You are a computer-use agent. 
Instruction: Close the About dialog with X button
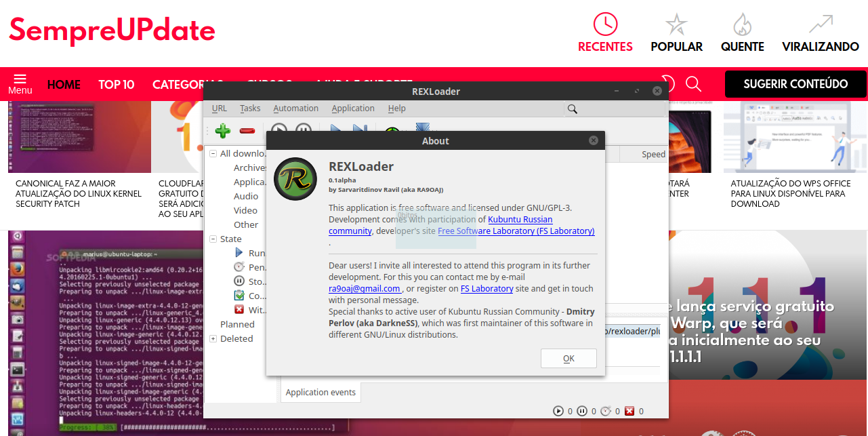[x=594, y=140]
